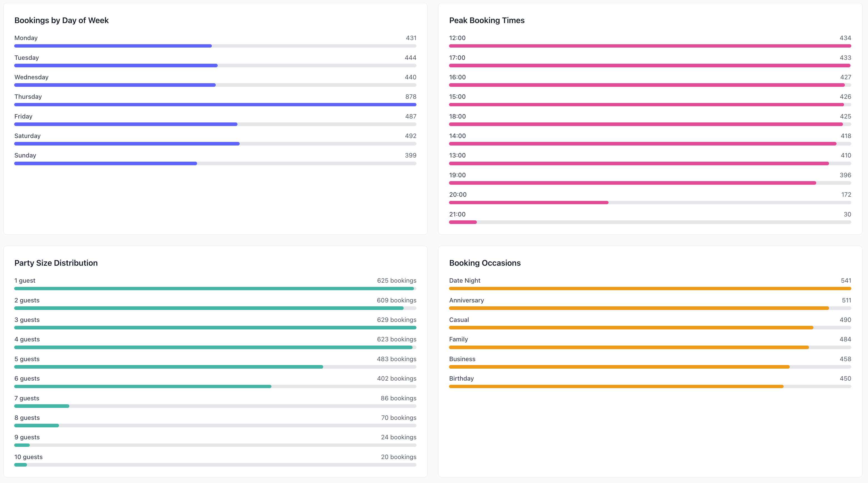
Task: Click the Peak Booking Times panel title
Action: (487, 20)
